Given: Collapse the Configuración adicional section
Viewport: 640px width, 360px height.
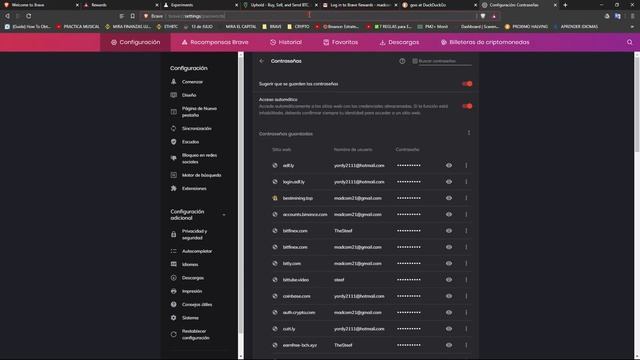Looking at the screenshot, I should click(x=224, y=215).
